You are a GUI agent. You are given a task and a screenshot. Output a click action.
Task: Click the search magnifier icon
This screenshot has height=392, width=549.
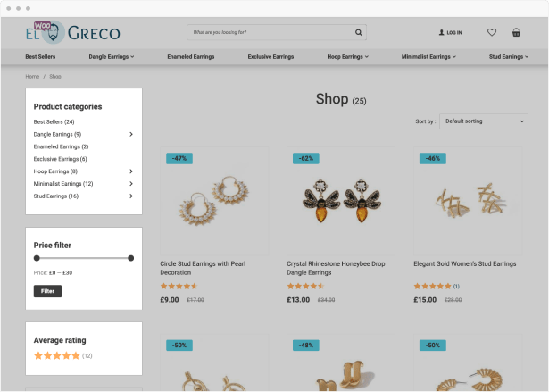pyautogui.click(x=359, y=33)
